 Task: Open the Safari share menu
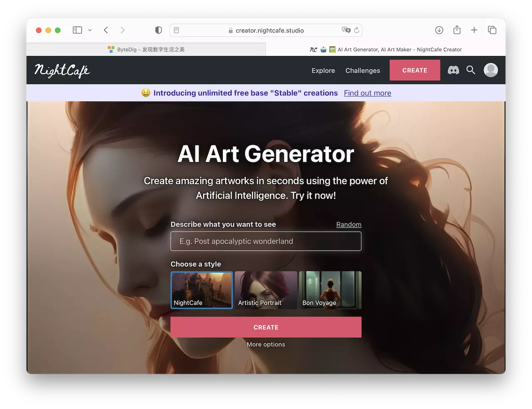(457, 30)
